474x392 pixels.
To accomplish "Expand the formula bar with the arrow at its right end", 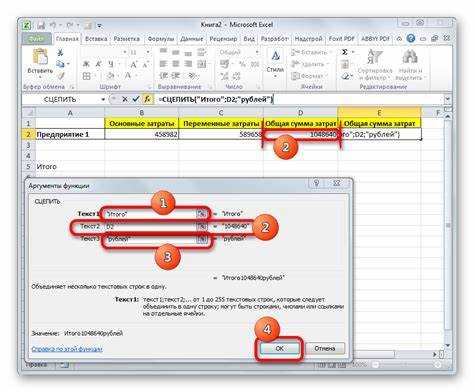I will coord(447,99).
